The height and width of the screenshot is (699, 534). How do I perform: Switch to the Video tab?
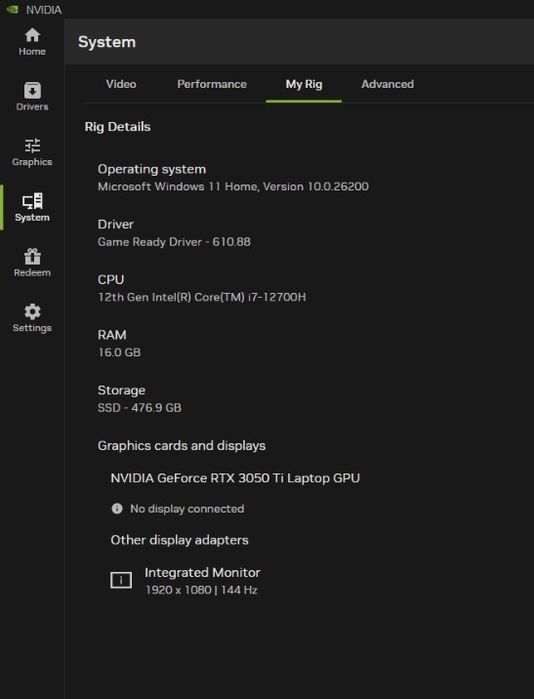pyautogui.click(x=121, y=84)
